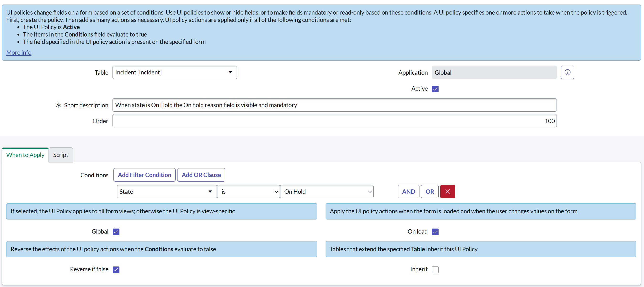Delete the State condition row
This screenshot has height=287, width=644.
447,192
